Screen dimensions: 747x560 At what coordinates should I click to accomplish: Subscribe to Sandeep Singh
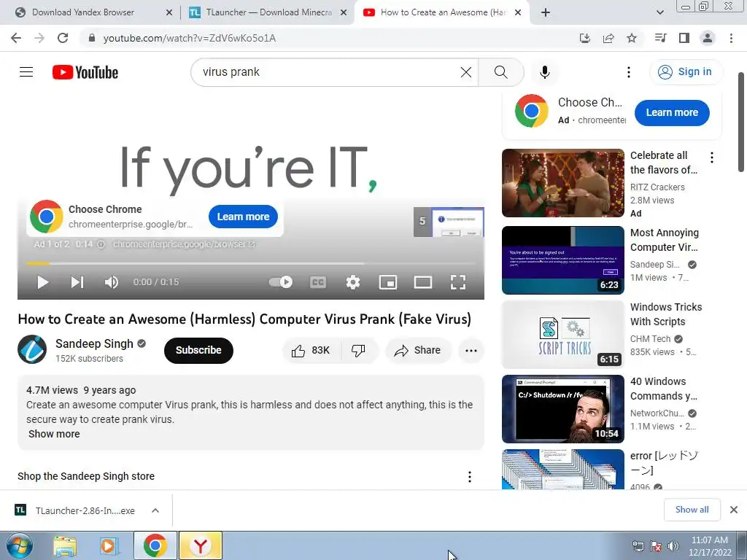[198, 351]
